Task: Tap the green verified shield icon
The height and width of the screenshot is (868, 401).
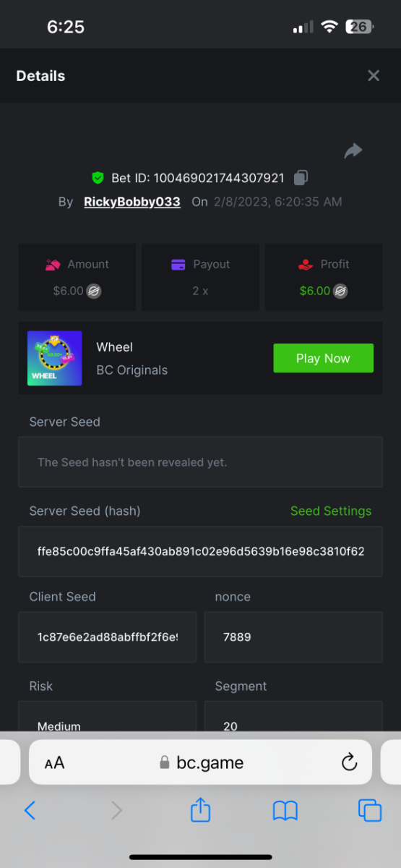Action: [x=98, y=178]
